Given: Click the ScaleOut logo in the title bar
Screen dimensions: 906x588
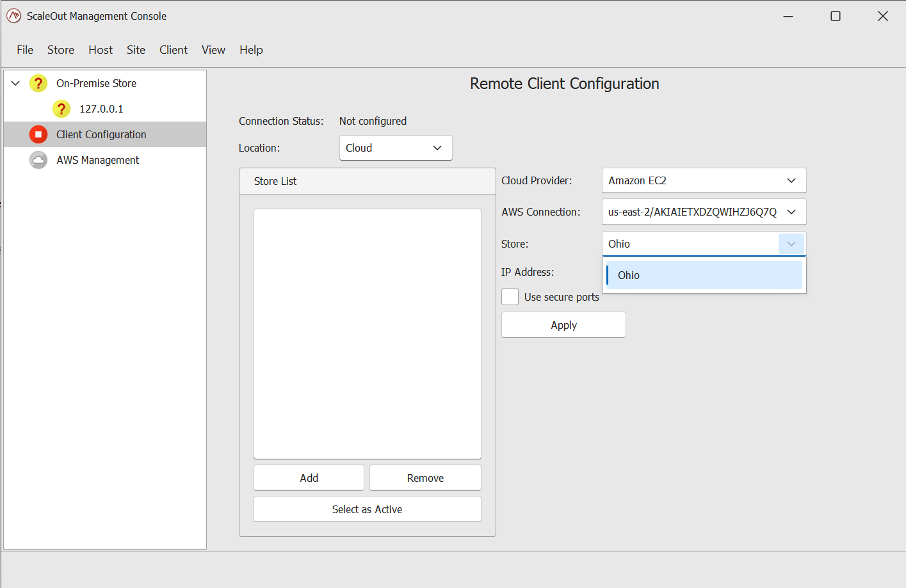Looking at the screenshot, I should (13, 16).
